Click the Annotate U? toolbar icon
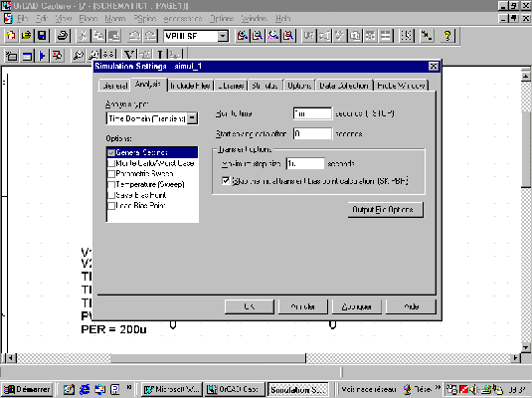Screen dimensions: 532x398 click(x=309, y=36)
